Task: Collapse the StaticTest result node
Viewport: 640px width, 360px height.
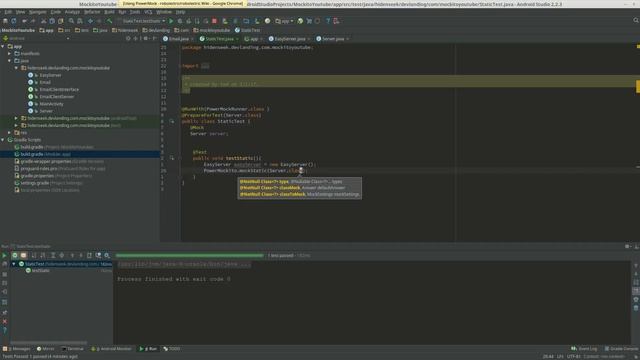Action: click(x=14, y=264)
